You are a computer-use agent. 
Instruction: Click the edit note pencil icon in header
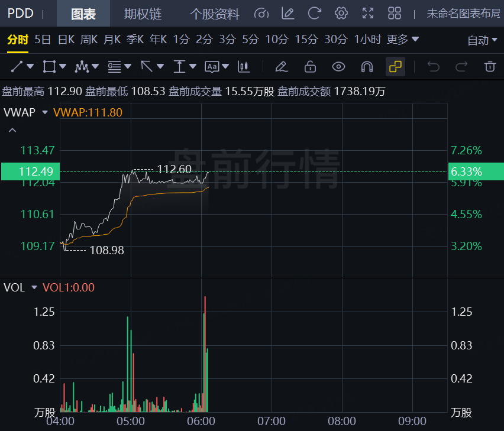tap(287, 14)
